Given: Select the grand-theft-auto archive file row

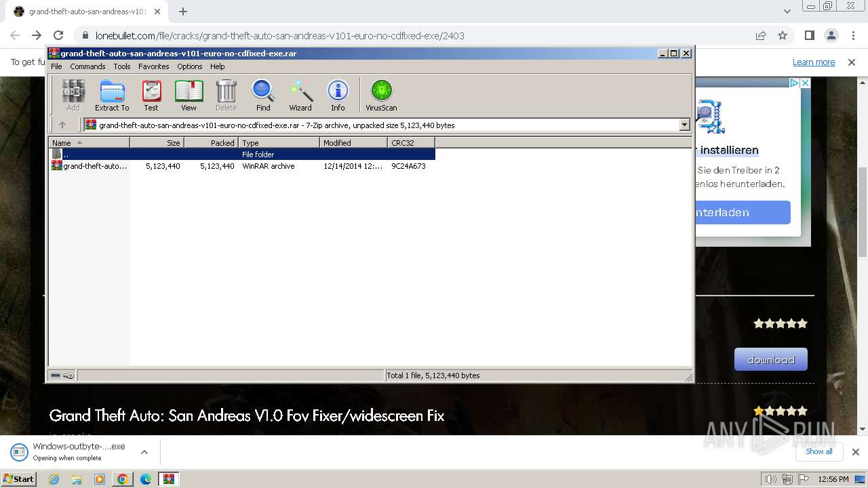Looking at the screenshot, I should point(242,166).
